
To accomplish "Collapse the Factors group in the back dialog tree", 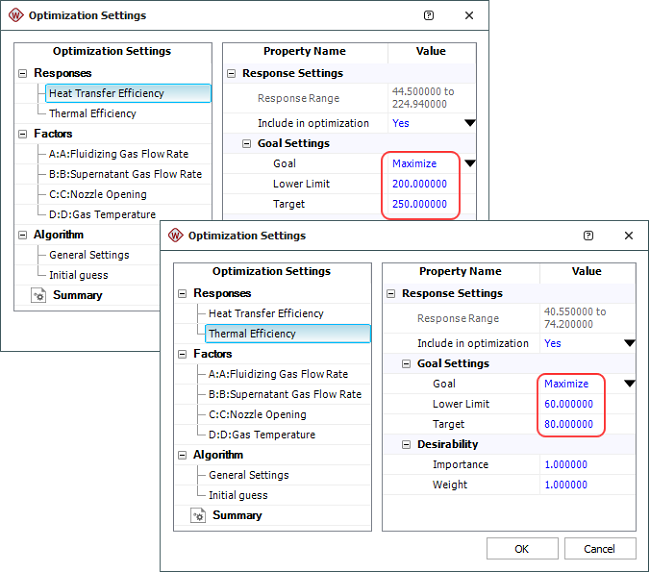I will click(23, 134).
